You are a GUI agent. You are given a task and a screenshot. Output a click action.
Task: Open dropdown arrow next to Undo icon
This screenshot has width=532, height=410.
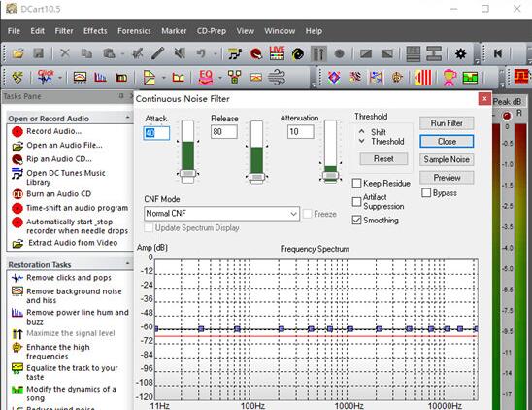point(216,53)
